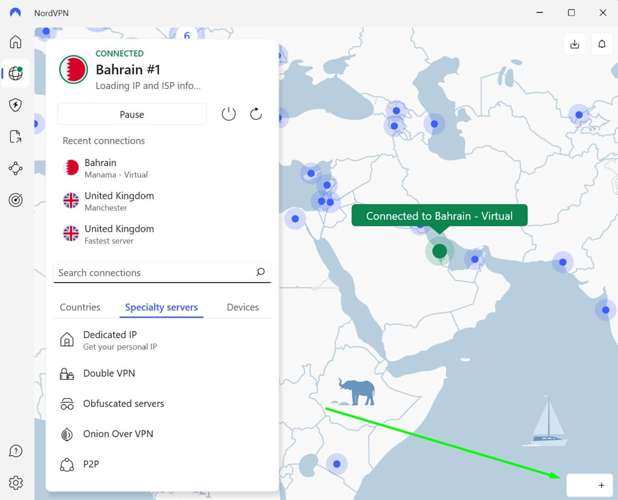Select Onion Over VPN option

(118, 434)
